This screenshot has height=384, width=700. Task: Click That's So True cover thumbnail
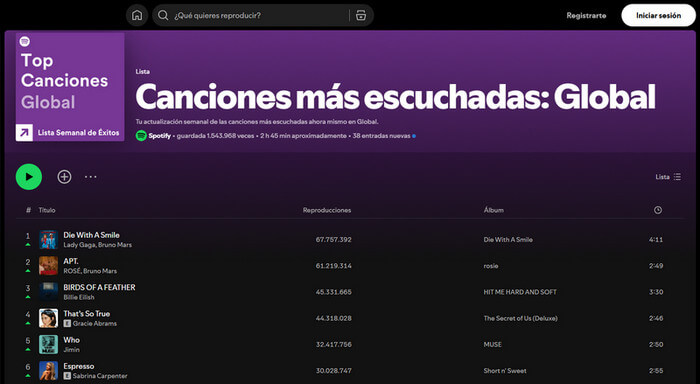point(48,318)
